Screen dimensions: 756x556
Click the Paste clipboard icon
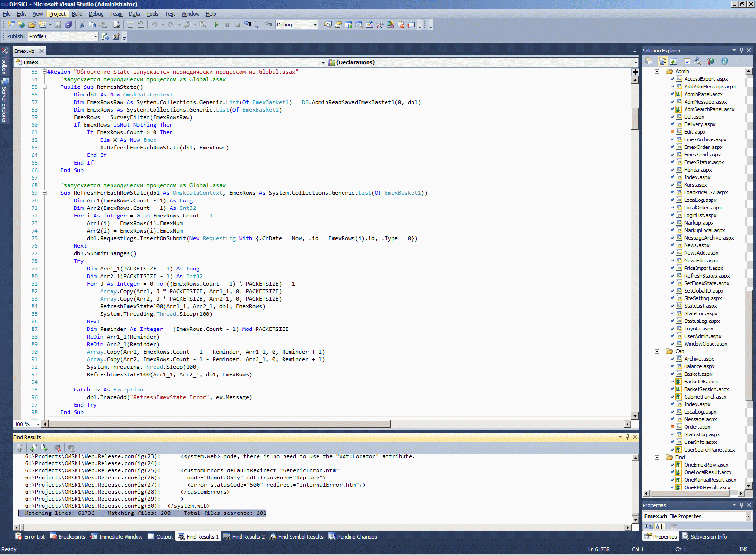pyautogui.click(x=103, y=25)
